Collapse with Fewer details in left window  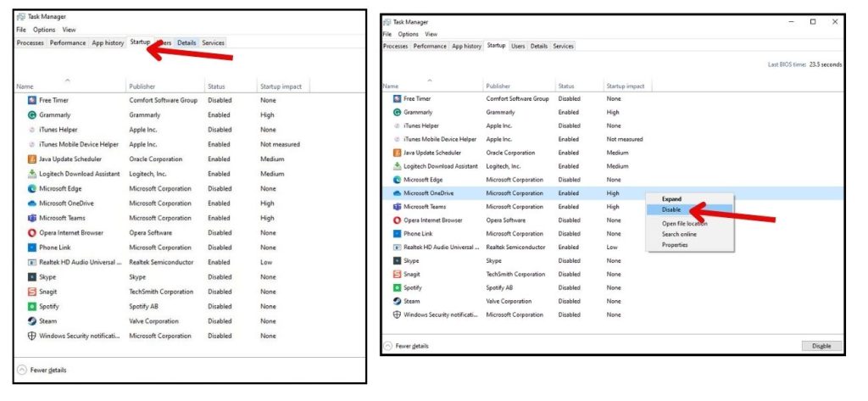coord(42,370)
